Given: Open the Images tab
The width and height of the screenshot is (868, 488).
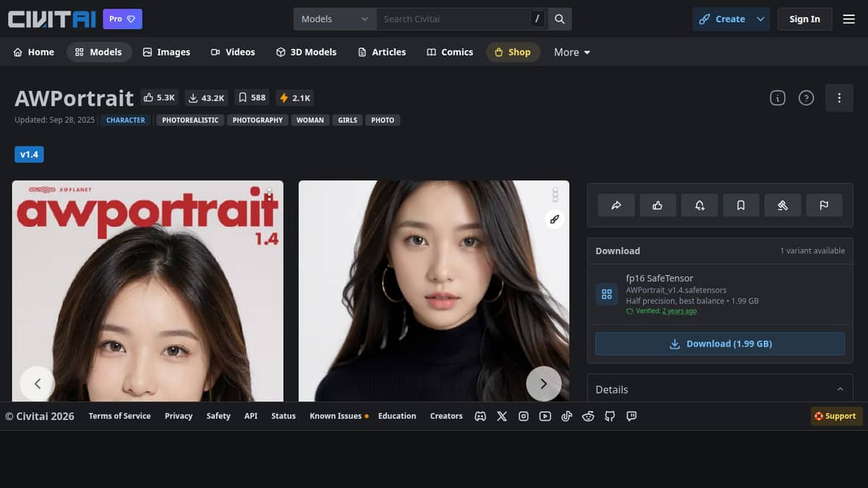Looking at the screenshot, I should coord(166,52).
